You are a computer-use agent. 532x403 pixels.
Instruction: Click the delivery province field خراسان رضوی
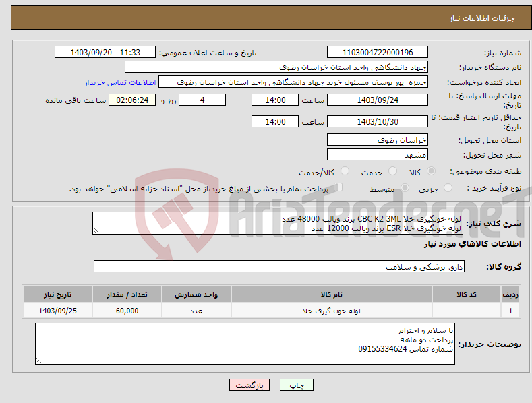coord(378,139)
